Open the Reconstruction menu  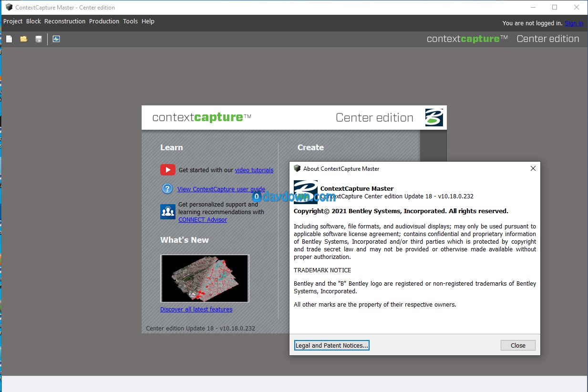click(x=65, y=21)
